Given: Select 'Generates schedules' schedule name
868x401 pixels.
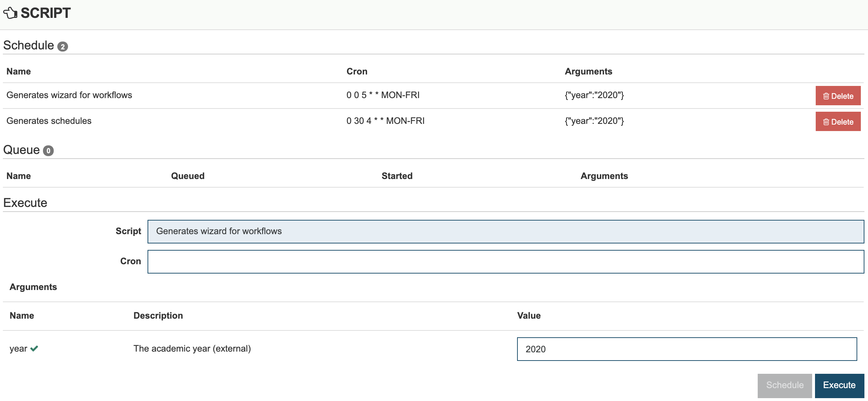Looking at the screenshot, I should click(49, 121).
